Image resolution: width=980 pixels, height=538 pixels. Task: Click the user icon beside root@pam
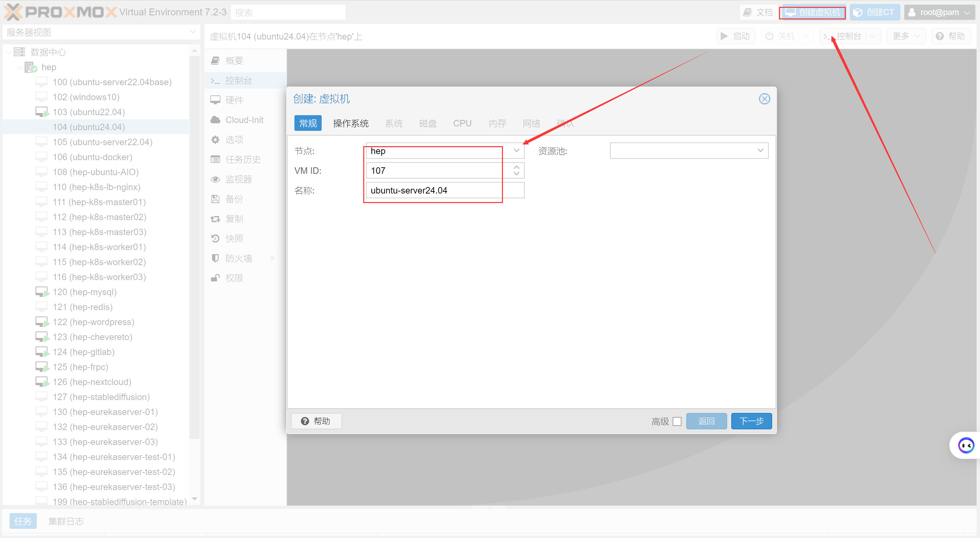[x=912, y=12]
